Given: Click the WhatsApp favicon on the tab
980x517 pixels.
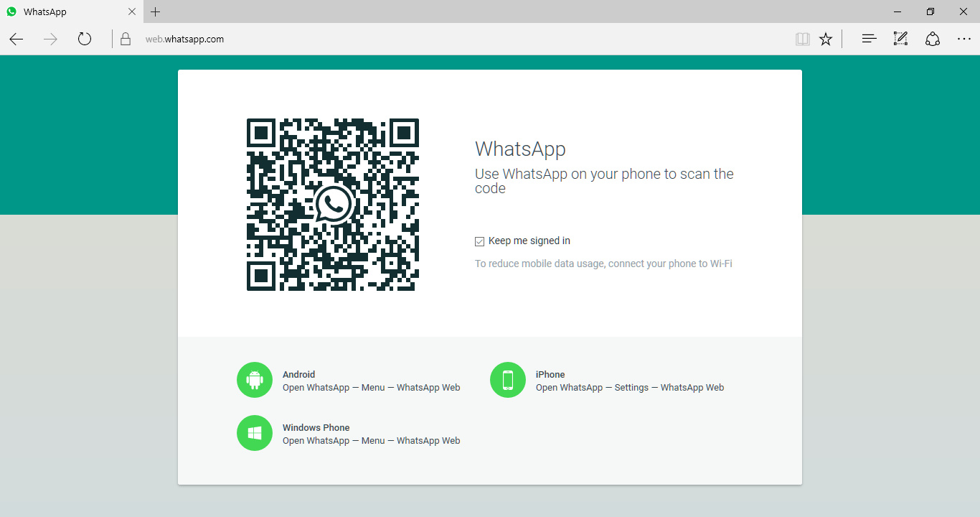Looking at the screenshot, I should point(11,12).
